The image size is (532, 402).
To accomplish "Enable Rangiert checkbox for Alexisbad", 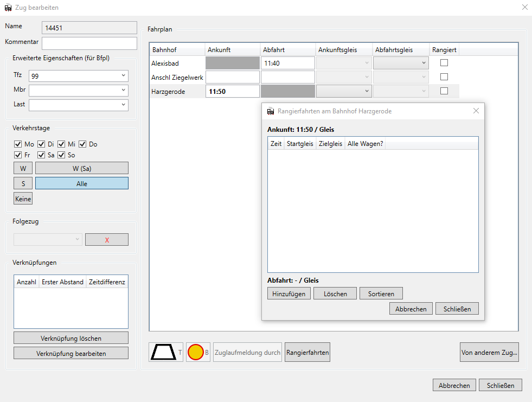I will pyautogui.click(x=444, y=63).
